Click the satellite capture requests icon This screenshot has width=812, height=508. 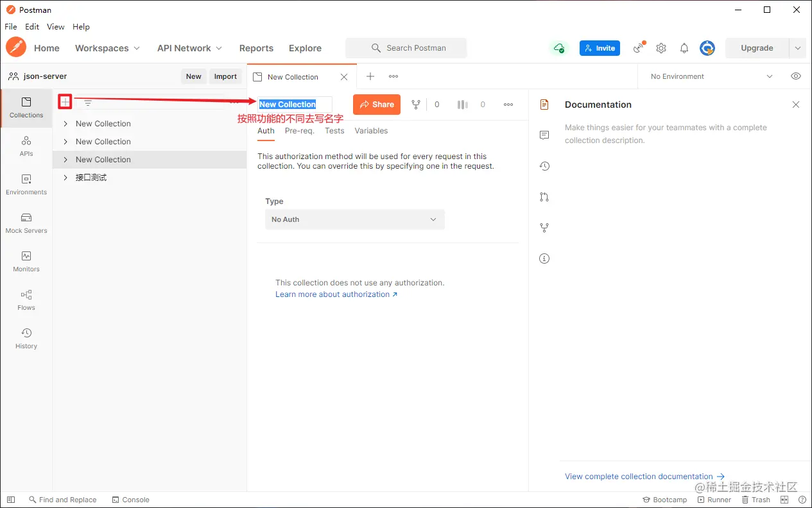(x=639, y=48)
